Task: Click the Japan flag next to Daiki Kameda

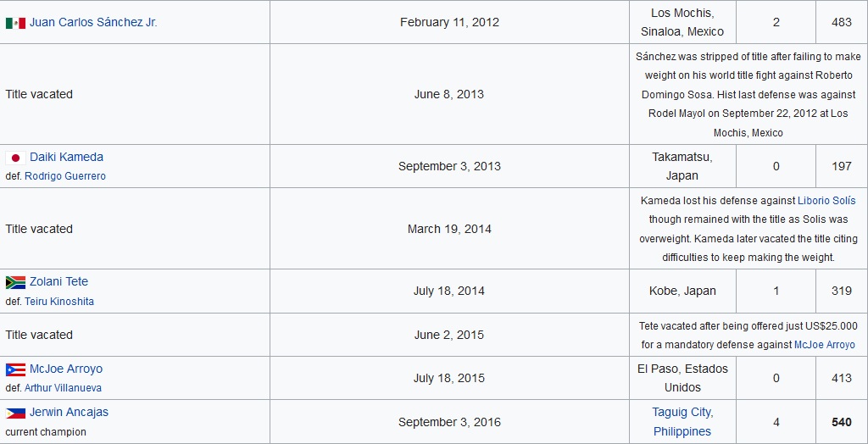Action: tap(15, 158)
